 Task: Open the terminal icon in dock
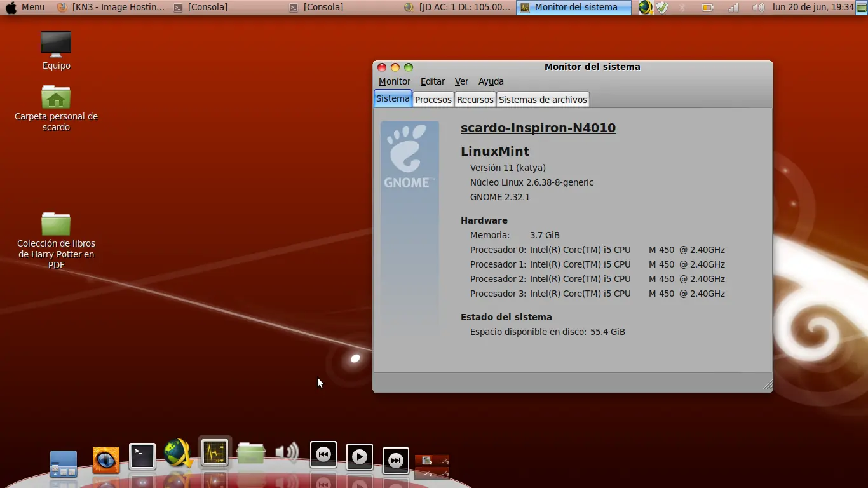142,456
